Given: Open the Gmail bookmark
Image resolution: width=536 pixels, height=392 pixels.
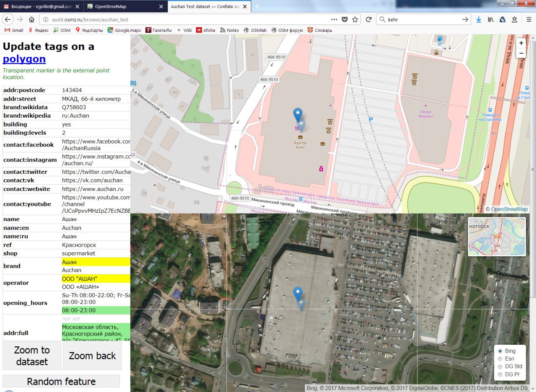Looking at the screenshot, I should (x=14, y=30).
